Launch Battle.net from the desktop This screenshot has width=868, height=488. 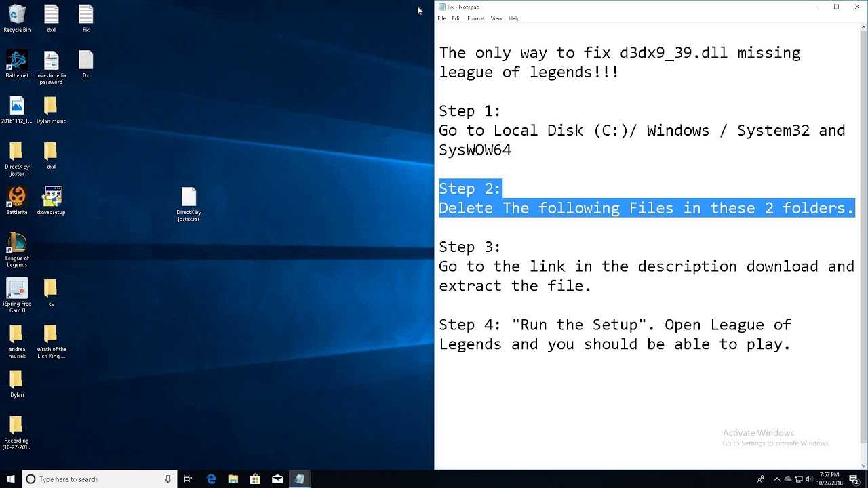(x=16, y=61)
